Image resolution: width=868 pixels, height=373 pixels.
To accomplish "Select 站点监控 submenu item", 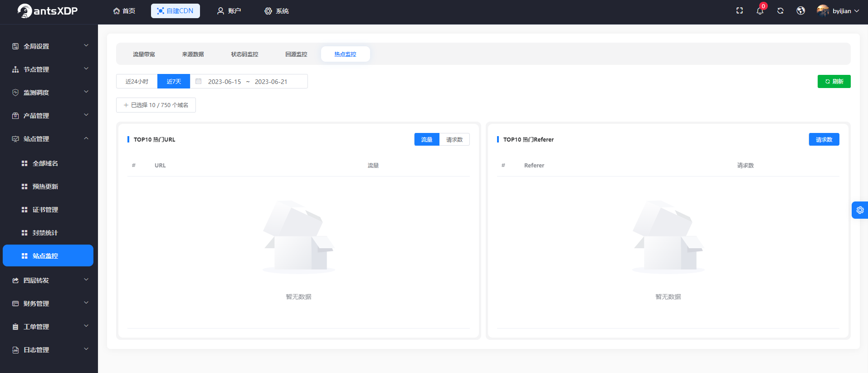I will coord(48,255).
